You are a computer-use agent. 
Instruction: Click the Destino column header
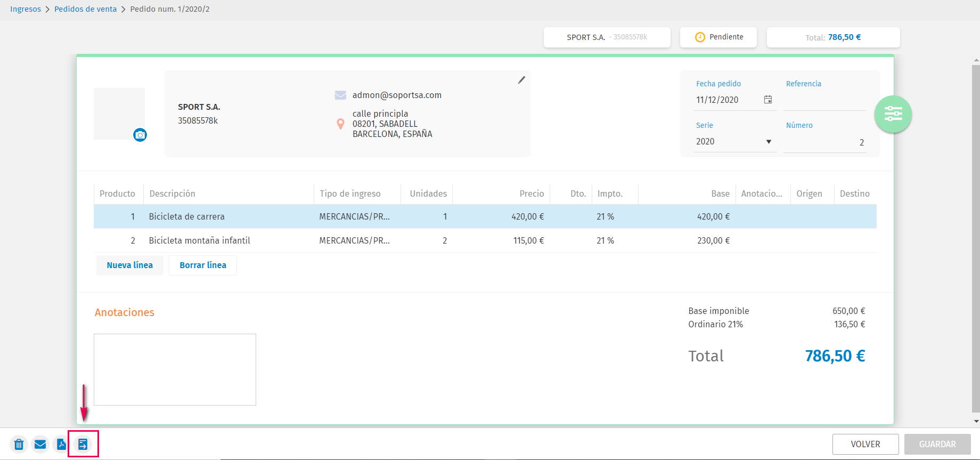[x=855, y=193]
